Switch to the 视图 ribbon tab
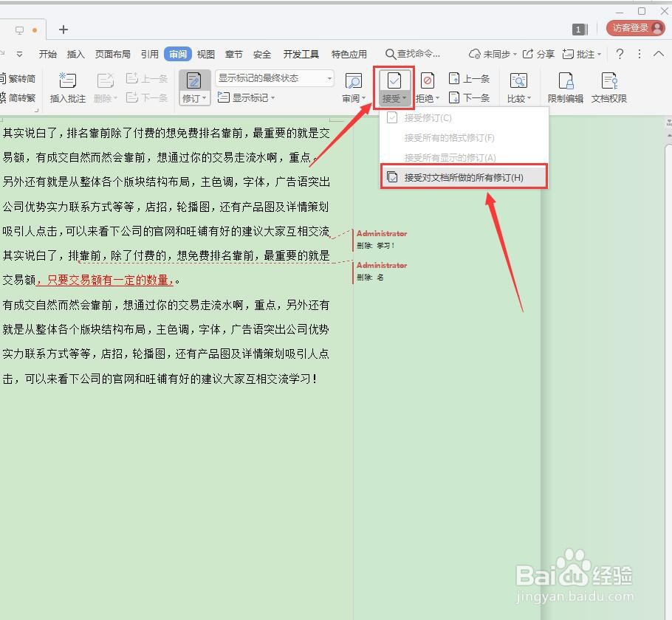The image size is (672, 620). 205,53
